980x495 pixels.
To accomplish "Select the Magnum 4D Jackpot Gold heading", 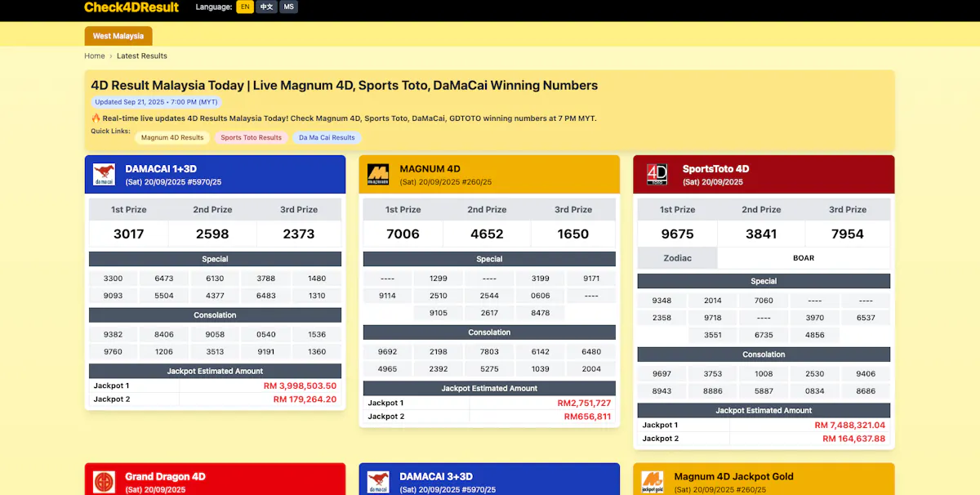I will [x=733, y=477].
